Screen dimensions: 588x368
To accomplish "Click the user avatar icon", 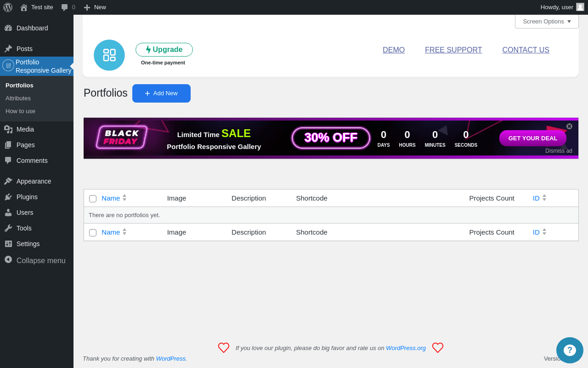I will coord(580,7).
